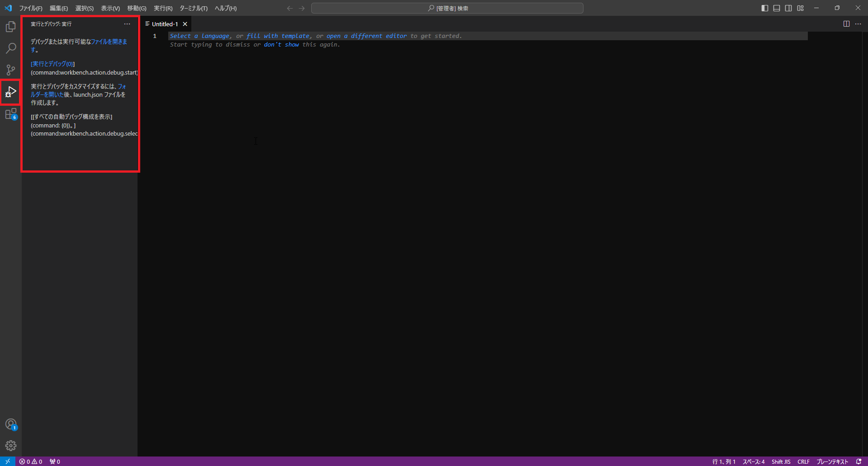The width and height of the screenshot is (868, 466).
Task: Open the 選択(S) menu
Action: [x=85, y=8]
